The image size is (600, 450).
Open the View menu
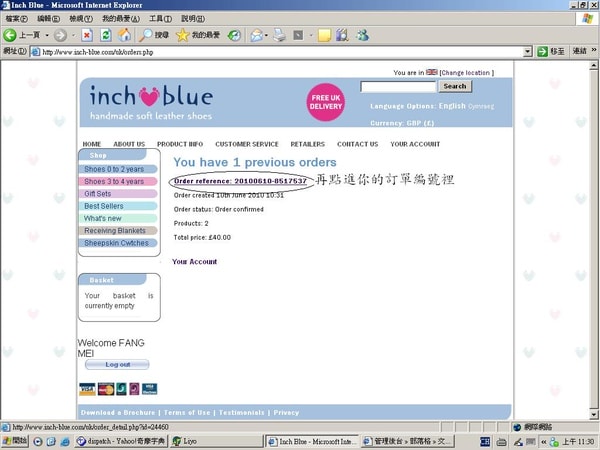[81, 18]
